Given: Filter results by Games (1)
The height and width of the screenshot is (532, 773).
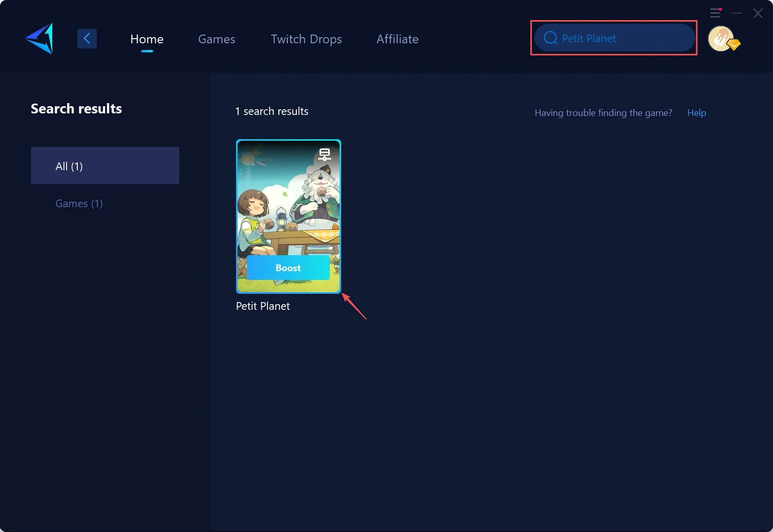Looking at the screenshot, I should pos(79,204).
